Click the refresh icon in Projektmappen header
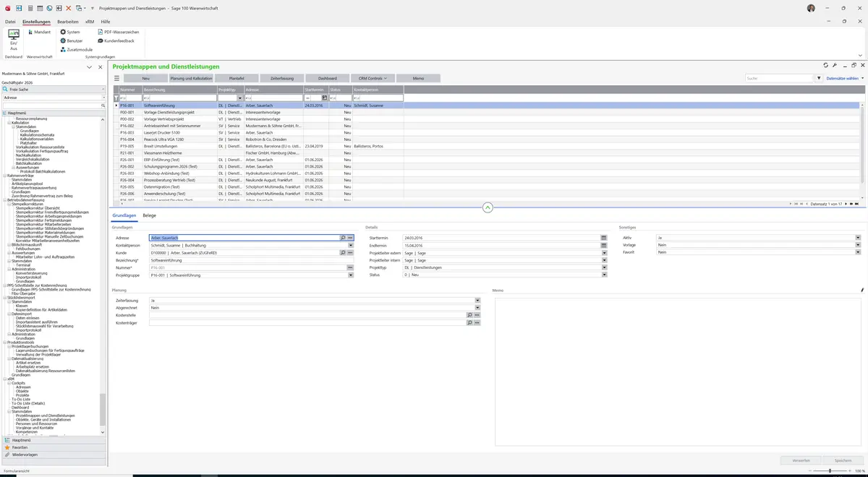 [825, 65]
